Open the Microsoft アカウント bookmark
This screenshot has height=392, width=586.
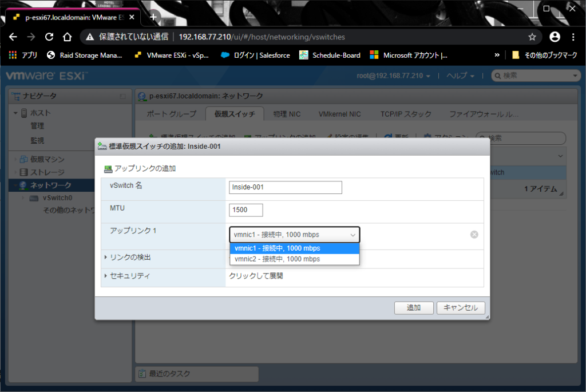click(409, 56)
